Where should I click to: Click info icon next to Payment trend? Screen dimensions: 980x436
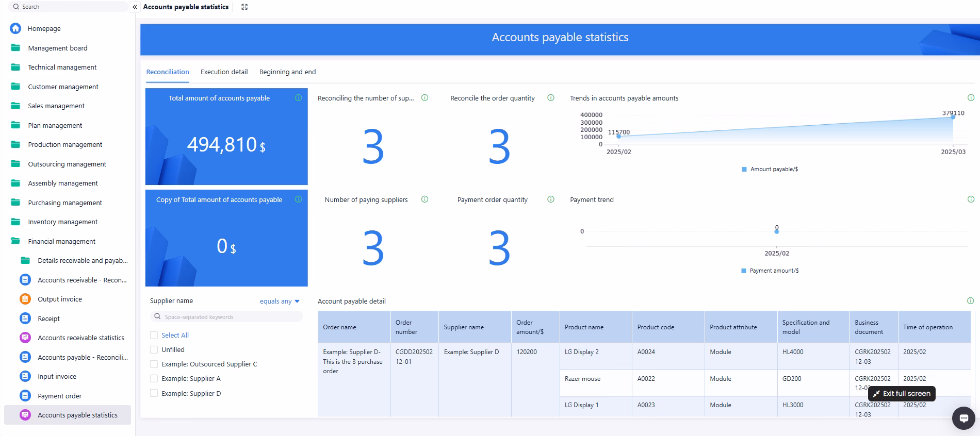coord(971,199)
